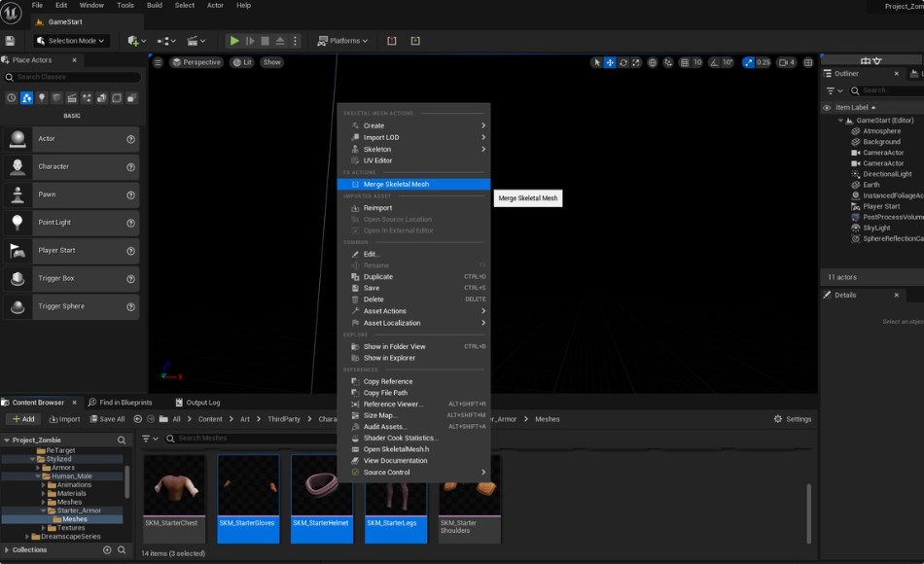Open the Add Actor quick-add icon
The width and height of the screenshot is (924, 564).
click(132, 41)
